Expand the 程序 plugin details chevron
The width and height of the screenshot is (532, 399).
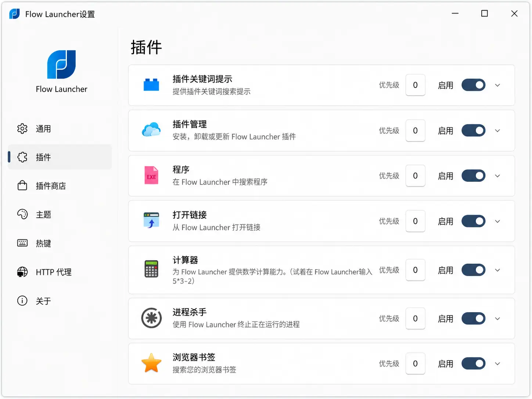(x=497, y=176)
